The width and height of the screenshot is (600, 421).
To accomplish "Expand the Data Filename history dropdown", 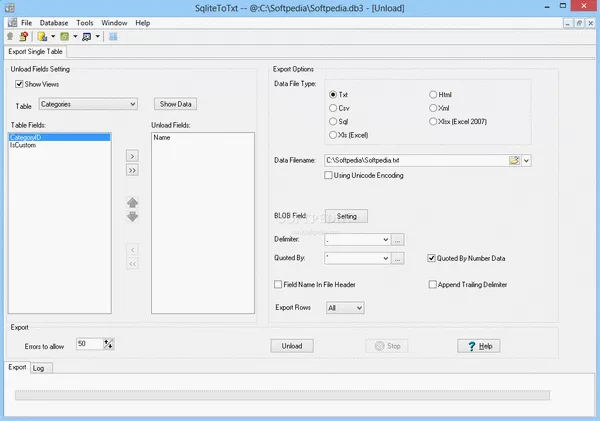I will (526, 160).
